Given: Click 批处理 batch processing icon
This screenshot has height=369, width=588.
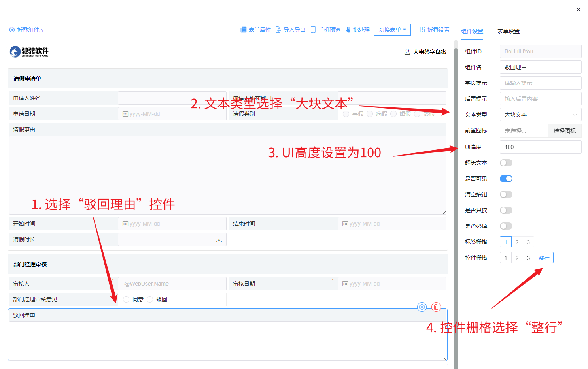Looking at the screenshot, I should [348, 30].
